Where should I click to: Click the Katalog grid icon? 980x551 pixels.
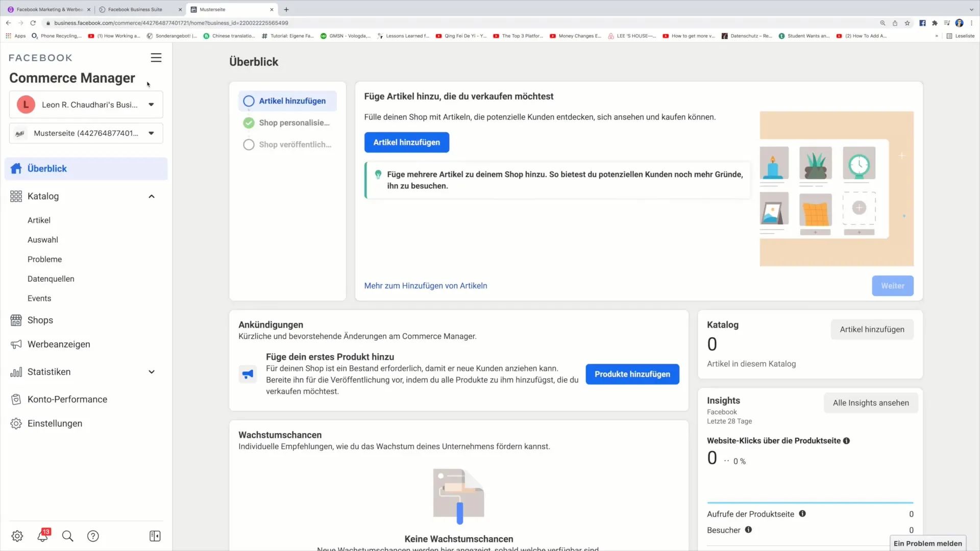pos(16,196)
